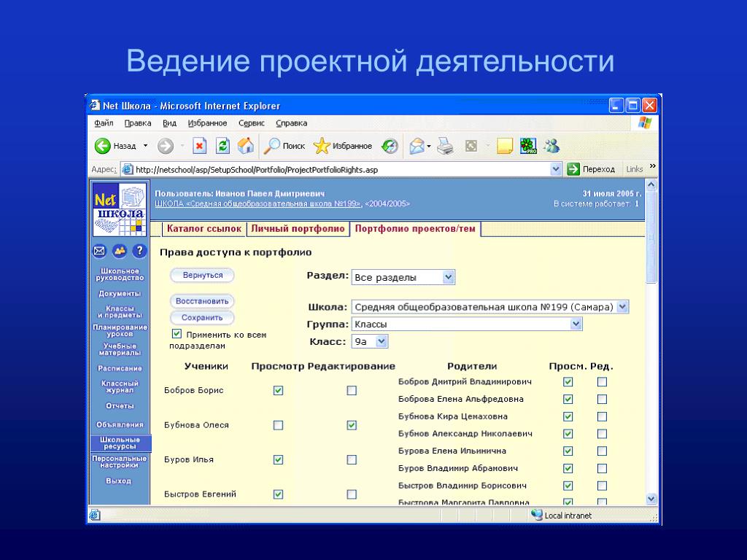747x560 pixels.
Task: Open the Mail icon dropdown arrow
Action: [x=429, y=146]
